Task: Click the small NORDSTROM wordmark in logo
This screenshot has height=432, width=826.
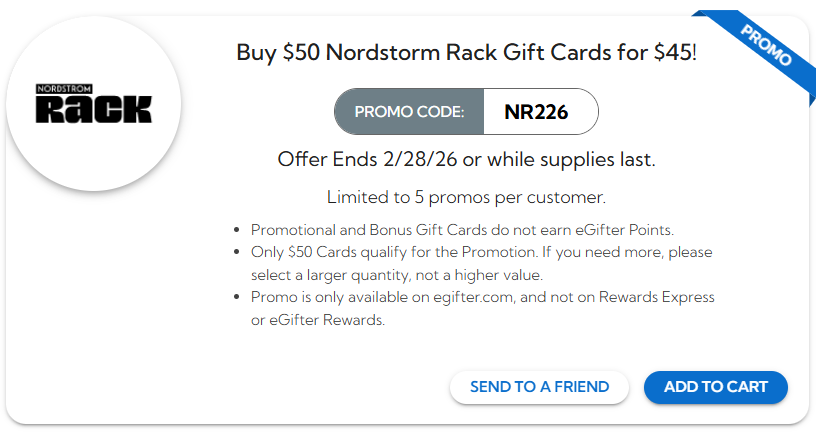Action: coord(63,88)
